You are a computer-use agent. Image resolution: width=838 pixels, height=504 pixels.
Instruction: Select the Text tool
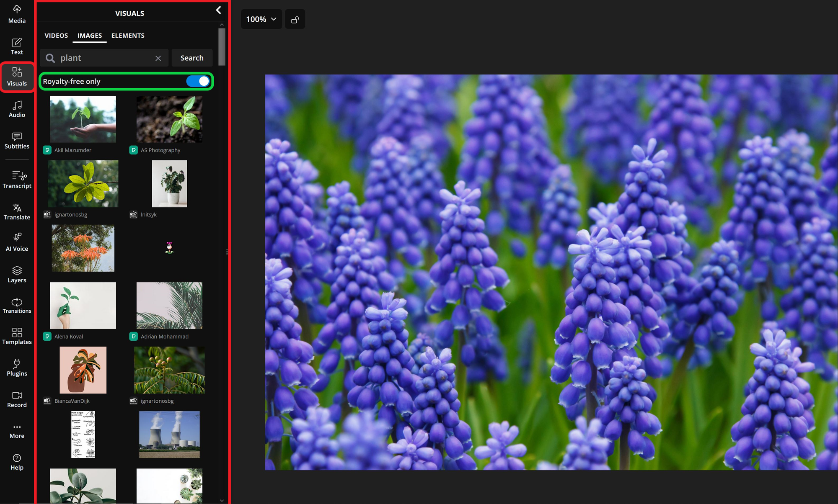coord(17,46)
